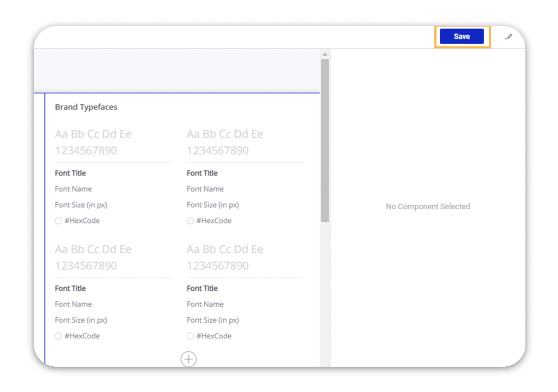
Task: Select the first typeface card's sample text
Action: click(93, 142)
